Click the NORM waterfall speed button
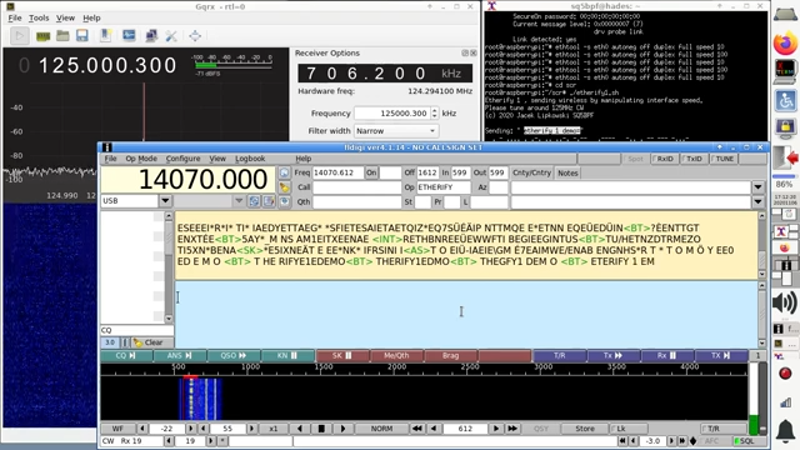The image size is (800, 450). tap(382, 429)
